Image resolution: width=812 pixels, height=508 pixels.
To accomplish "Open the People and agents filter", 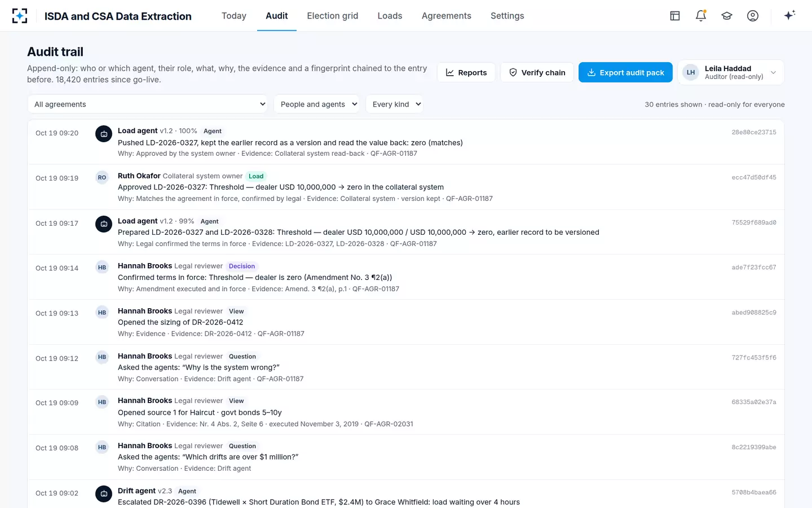I will click(316, 104).
